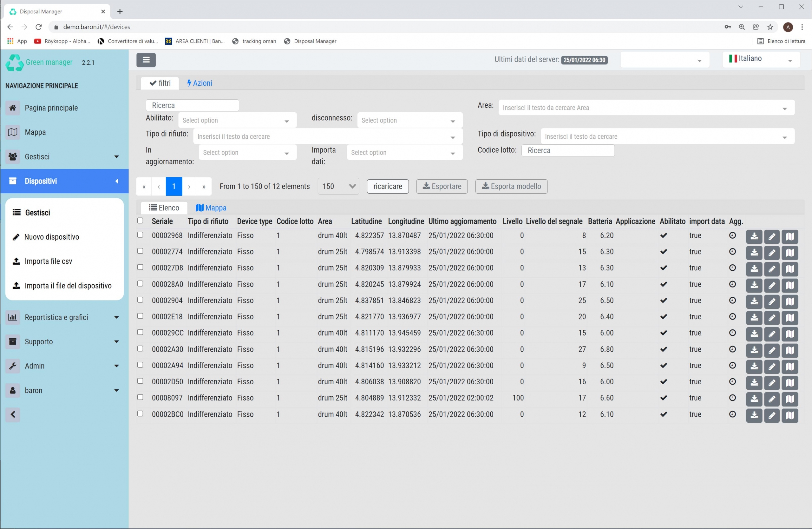The width and height of the screenshot is (812, 529).
Task: Click the Esportare button
Action: click(442, 186)
